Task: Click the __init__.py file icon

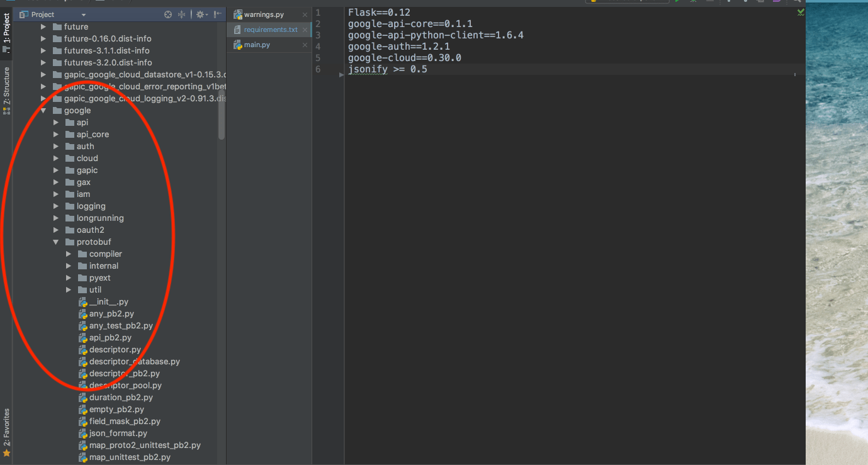Action: click(82, 302)
